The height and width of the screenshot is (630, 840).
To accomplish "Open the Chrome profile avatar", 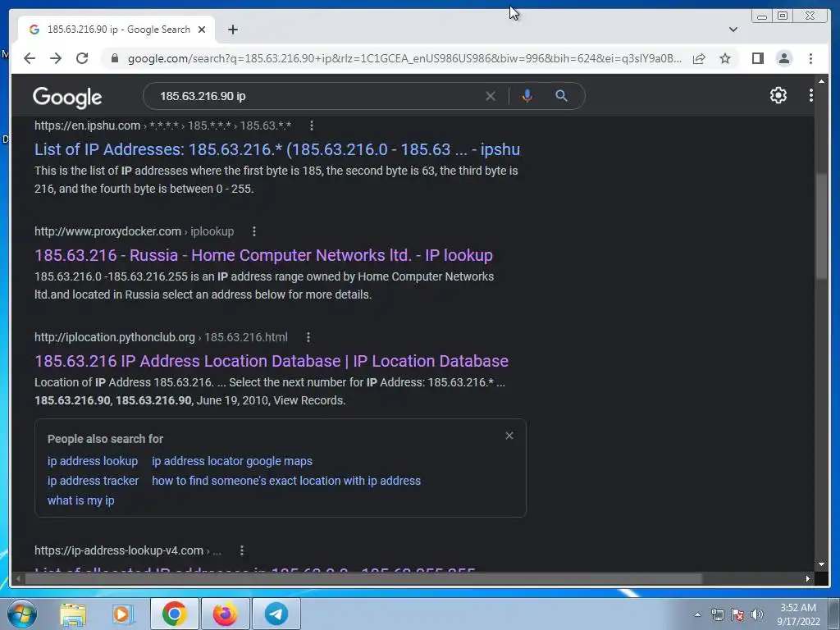I will [x=783, y=58].
